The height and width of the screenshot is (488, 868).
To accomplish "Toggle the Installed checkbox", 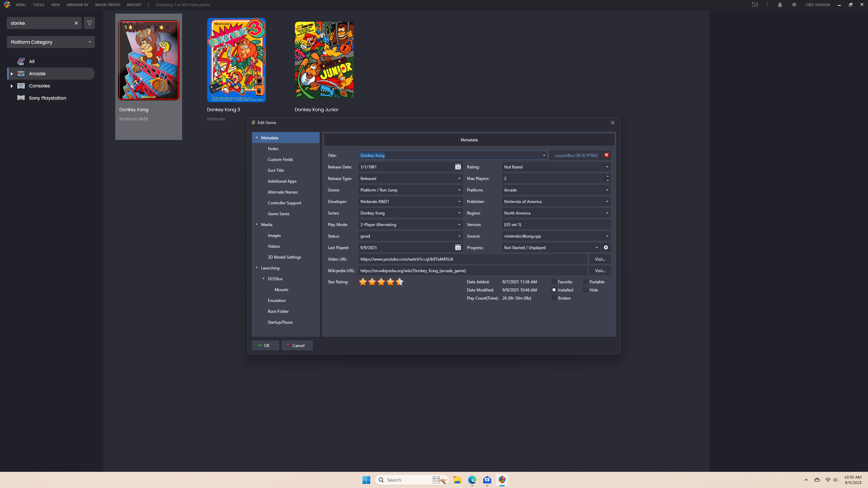I will pyautogui.click(x=554, y=290).
